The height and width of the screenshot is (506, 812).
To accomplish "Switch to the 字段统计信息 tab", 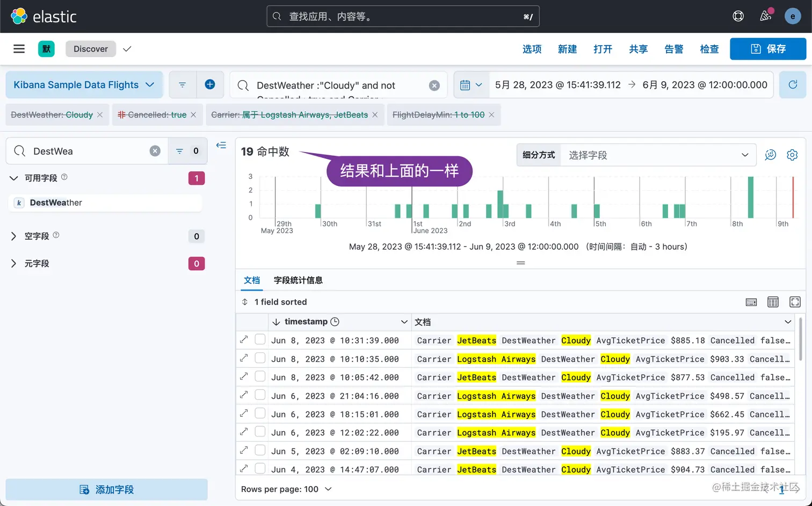I will click(298, 280).
